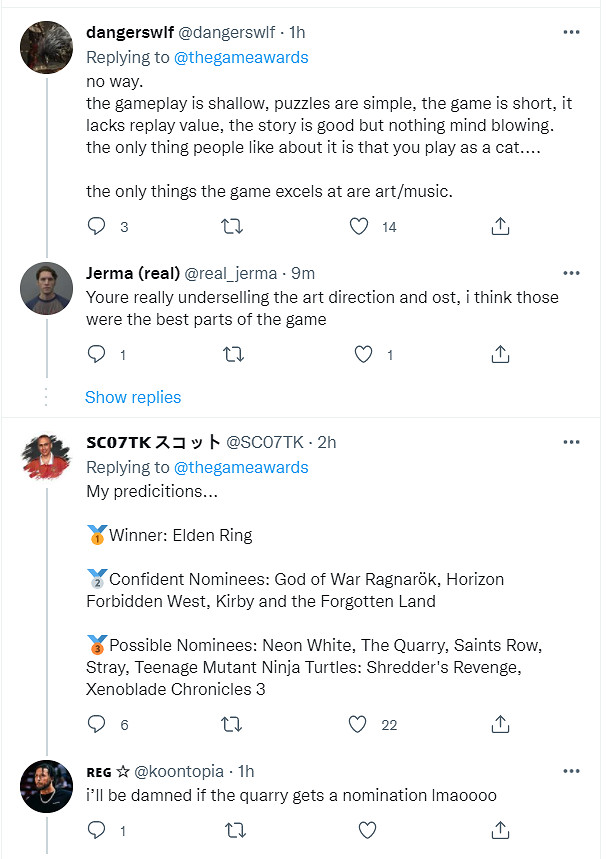This screenshot has height=859, width=607.
Task: Retweet REG's tweet about the quarry
Action: (231, 830)
